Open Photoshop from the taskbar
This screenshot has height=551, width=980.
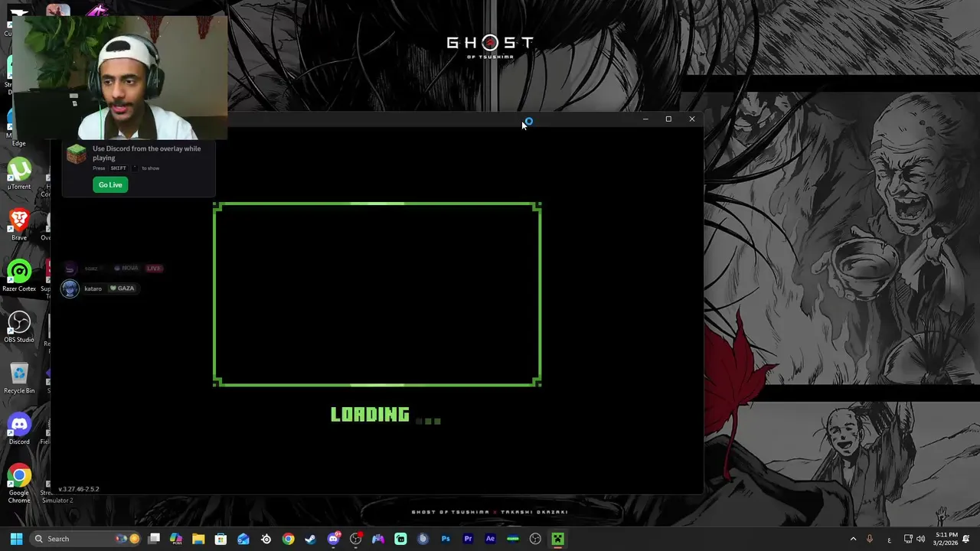click(446, 539)
